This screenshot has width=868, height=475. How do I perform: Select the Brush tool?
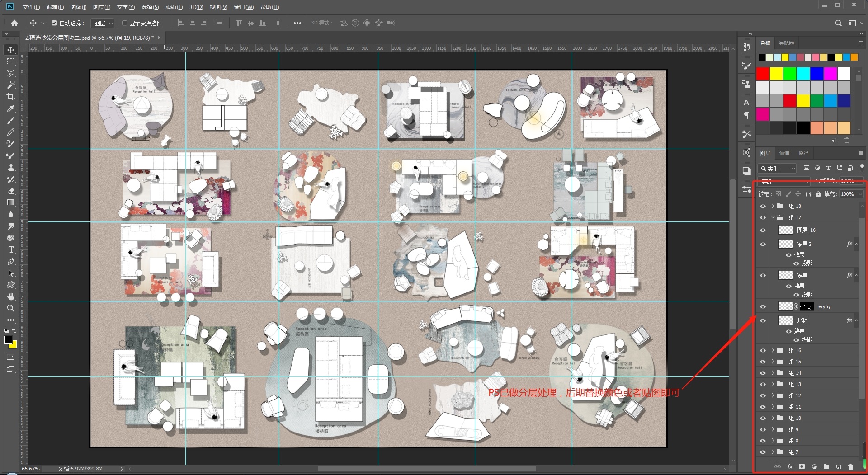point(11,120)
